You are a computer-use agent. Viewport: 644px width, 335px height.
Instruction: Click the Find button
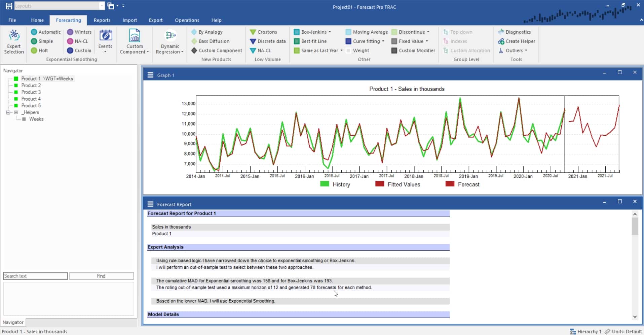(x=101, y=276)
